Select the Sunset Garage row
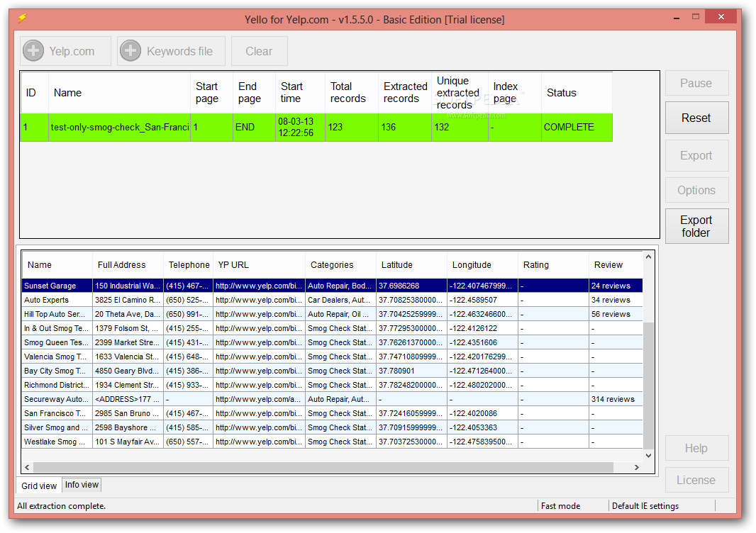This screenshot has height=533, width=756. pos(332,286)
